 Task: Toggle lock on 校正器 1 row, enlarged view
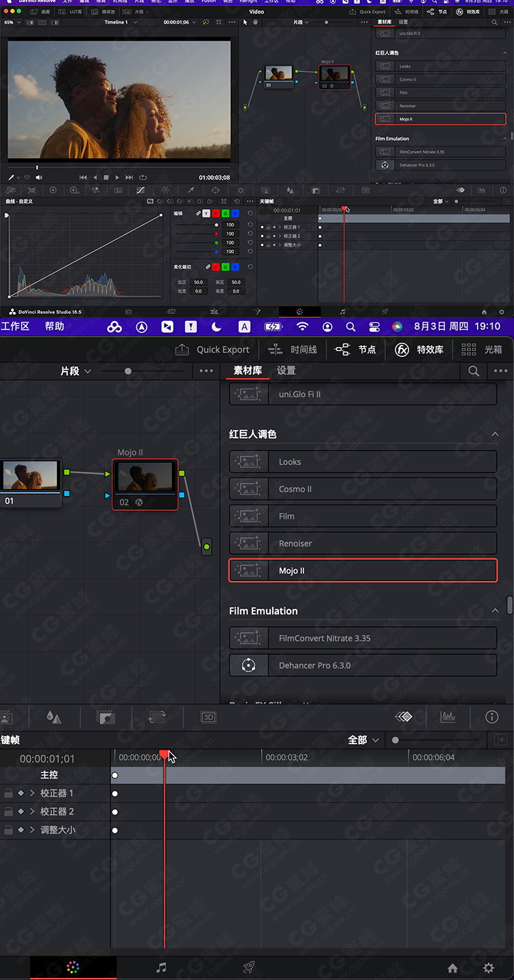coord(8,793)
